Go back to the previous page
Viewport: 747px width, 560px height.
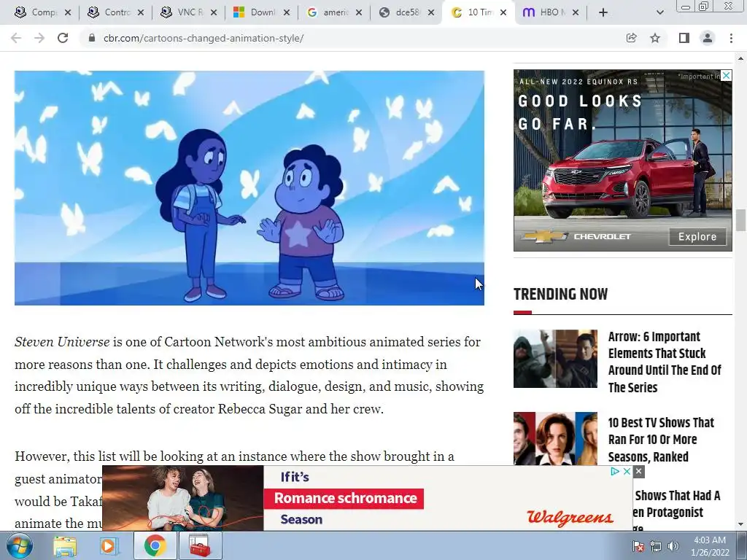[x=16, y=38]
